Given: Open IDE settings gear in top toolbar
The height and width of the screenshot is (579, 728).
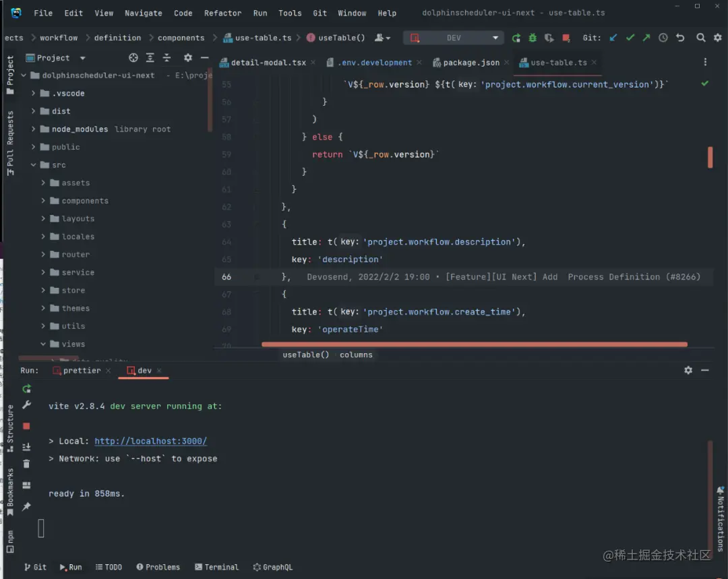Looking at the screenshot, I should coord(718,38).
